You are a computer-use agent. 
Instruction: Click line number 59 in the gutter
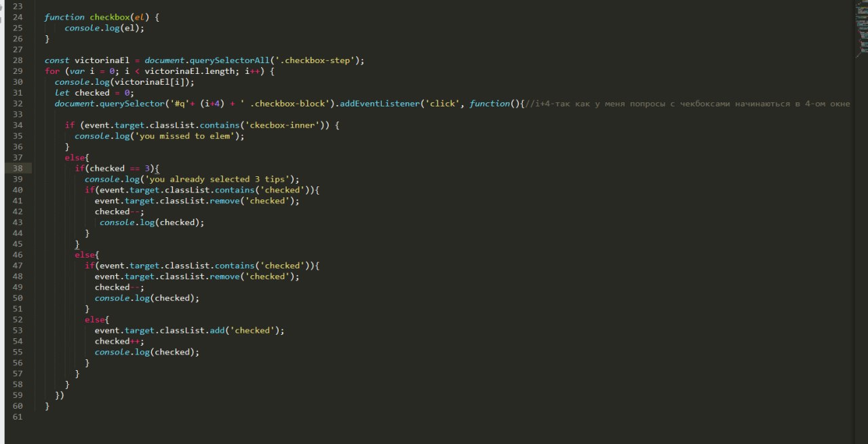18,395
